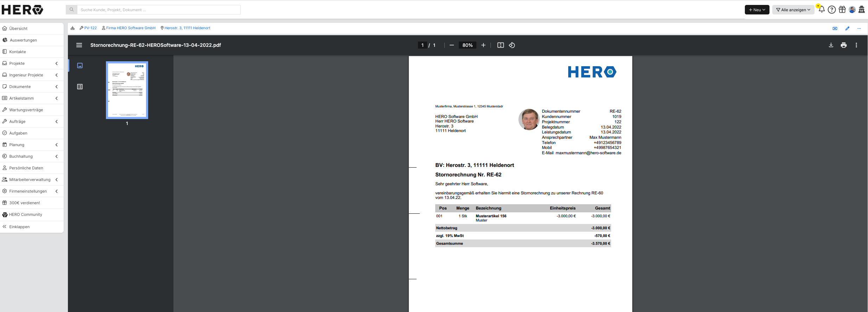Click the 80% zoom level field
This screenshot has height=312, width=868.
(468, 45)
